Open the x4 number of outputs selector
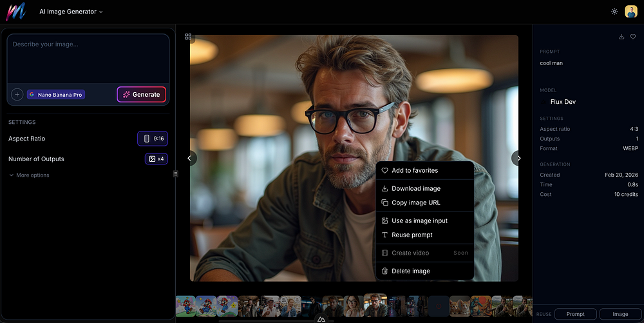Viewport: 644px width, 323px height. 156,159
